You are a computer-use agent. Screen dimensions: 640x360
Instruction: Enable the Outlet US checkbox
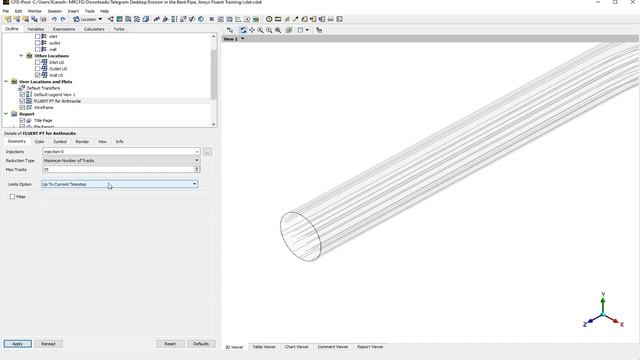(38, 69)
